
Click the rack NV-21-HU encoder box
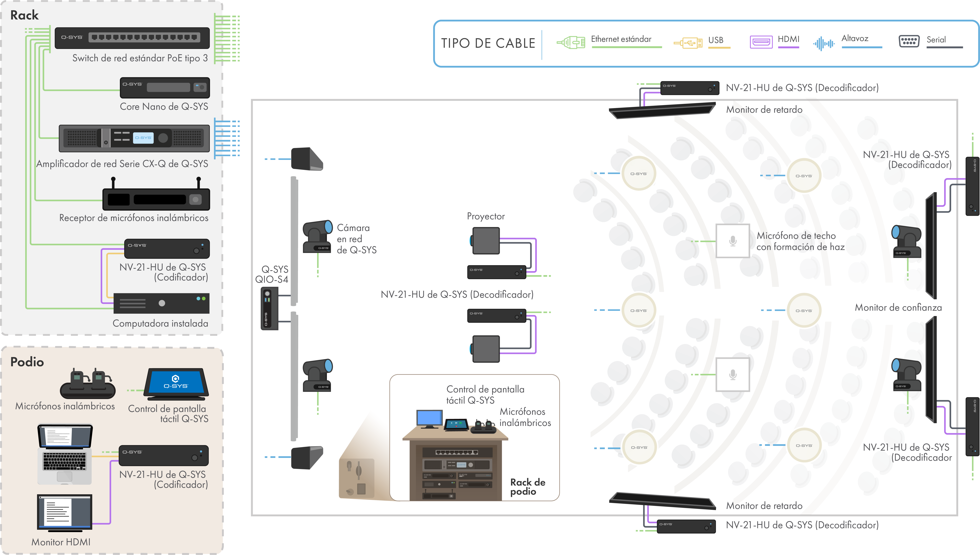167,248
